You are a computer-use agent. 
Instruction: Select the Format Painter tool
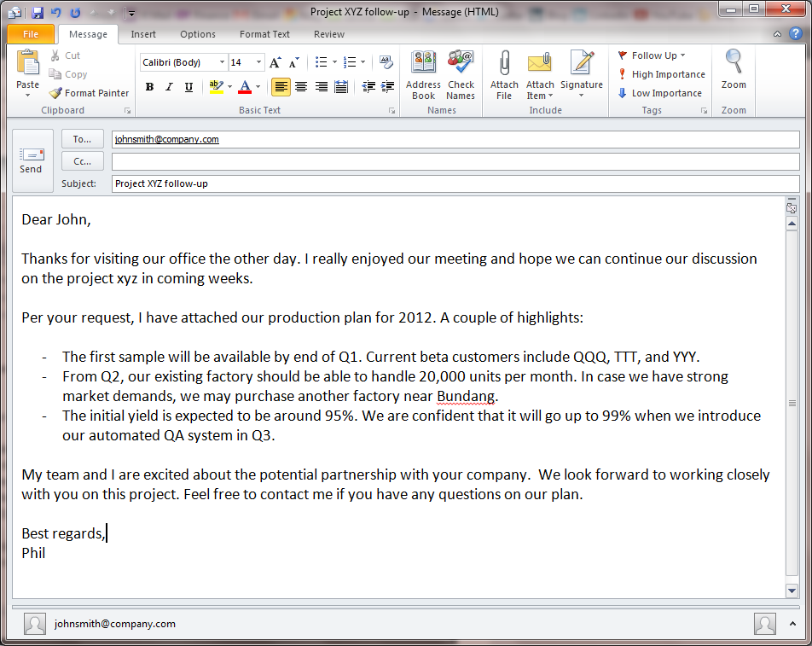90,93
